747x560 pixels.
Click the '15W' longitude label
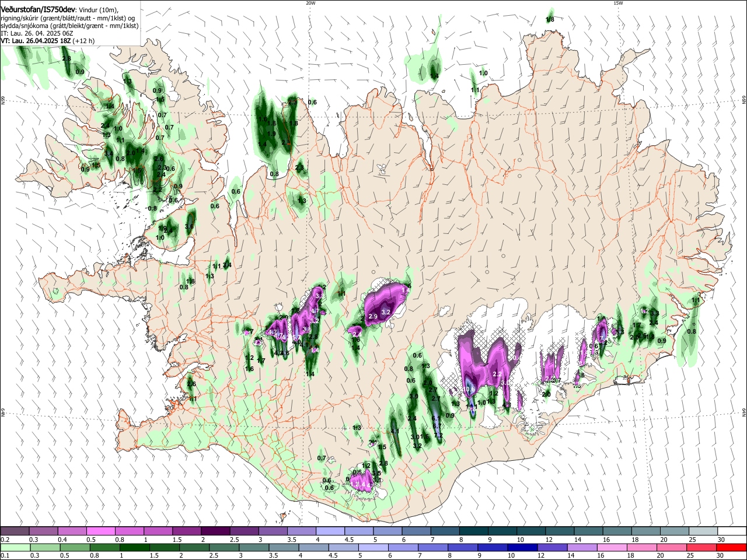click(x=618, y=3)
